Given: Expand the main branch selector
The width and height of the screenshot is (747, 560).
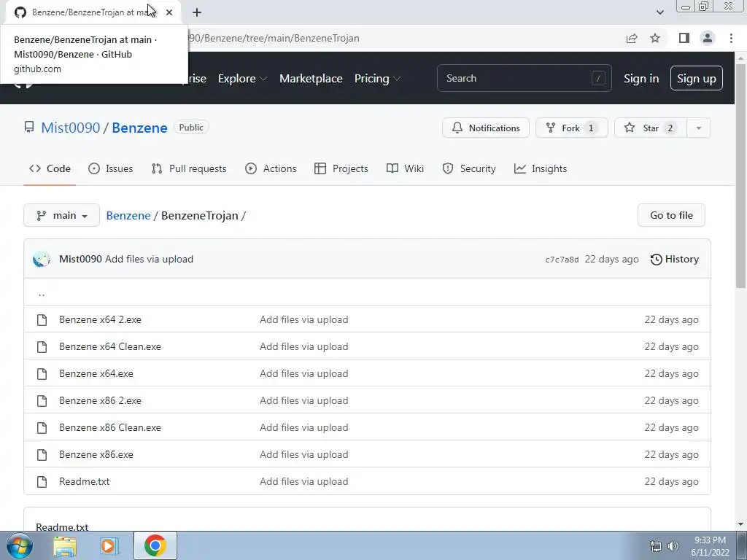Looking at the screenshot, I should click(61, 215).
